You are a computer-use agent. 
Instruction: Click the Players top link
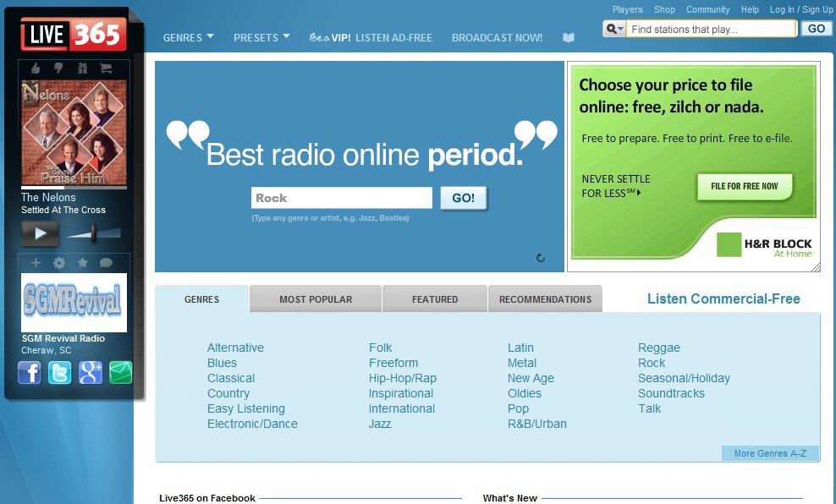tap(628, 9)
